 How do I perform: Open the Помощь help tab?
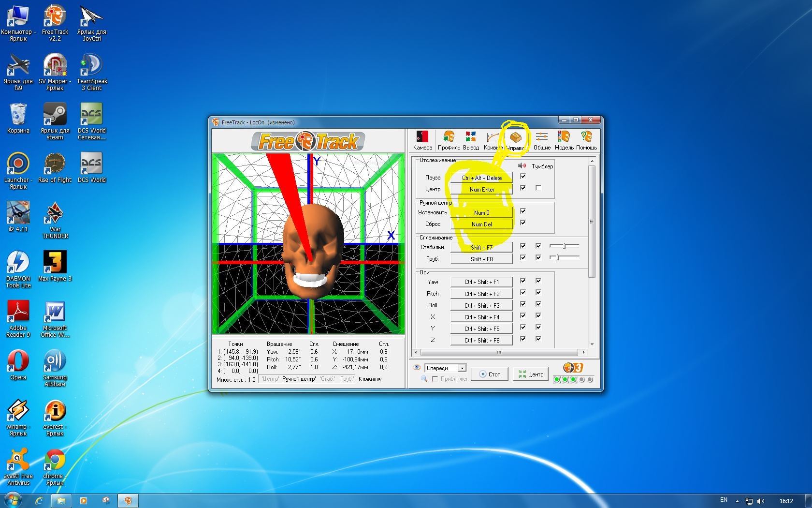pos(586,140)
